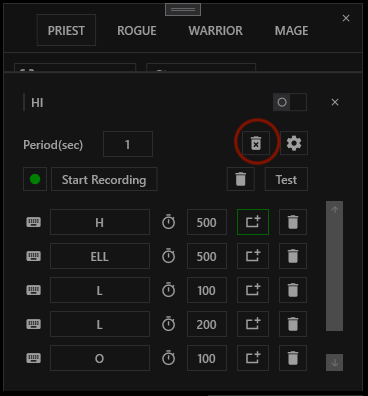Click keyboard icon of ELL row
Image resolution: width=368 pixels, height=396 pixels.
coord(34,256)
